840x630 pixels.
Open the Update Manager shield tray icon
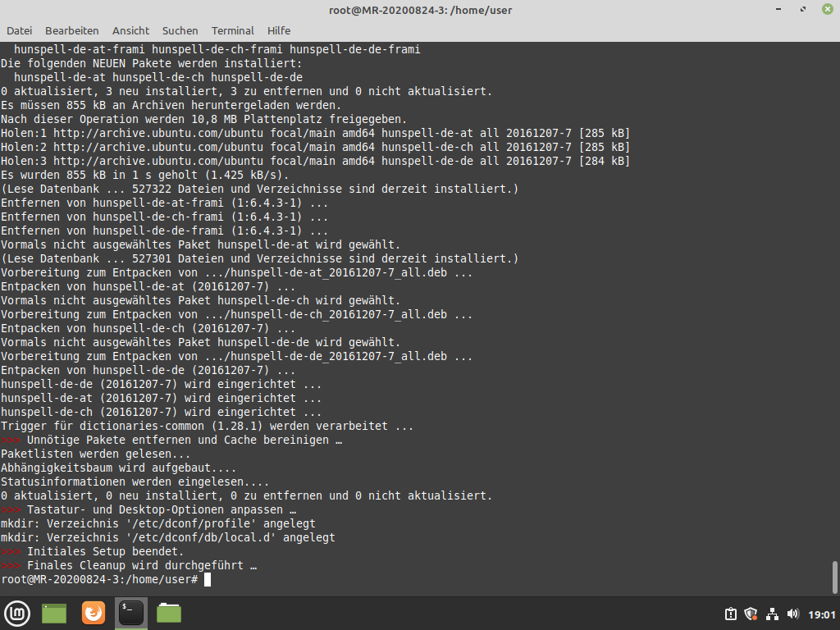(751, 614)
